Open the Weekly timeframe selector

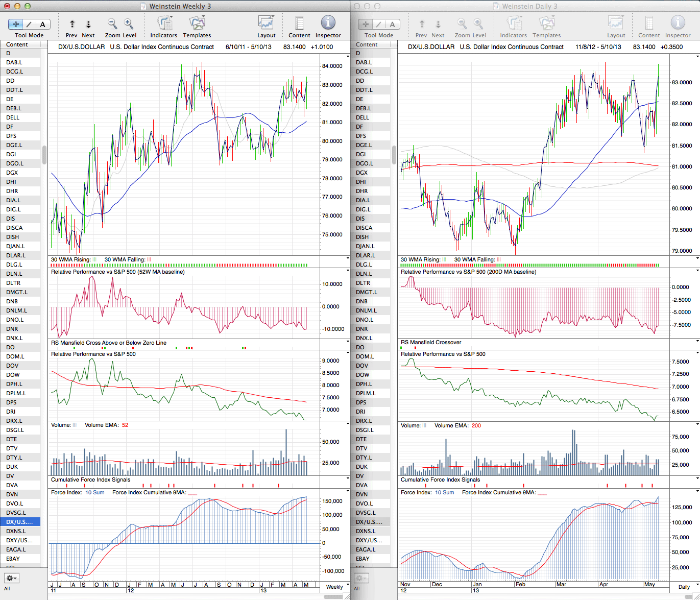click(334, 587)
